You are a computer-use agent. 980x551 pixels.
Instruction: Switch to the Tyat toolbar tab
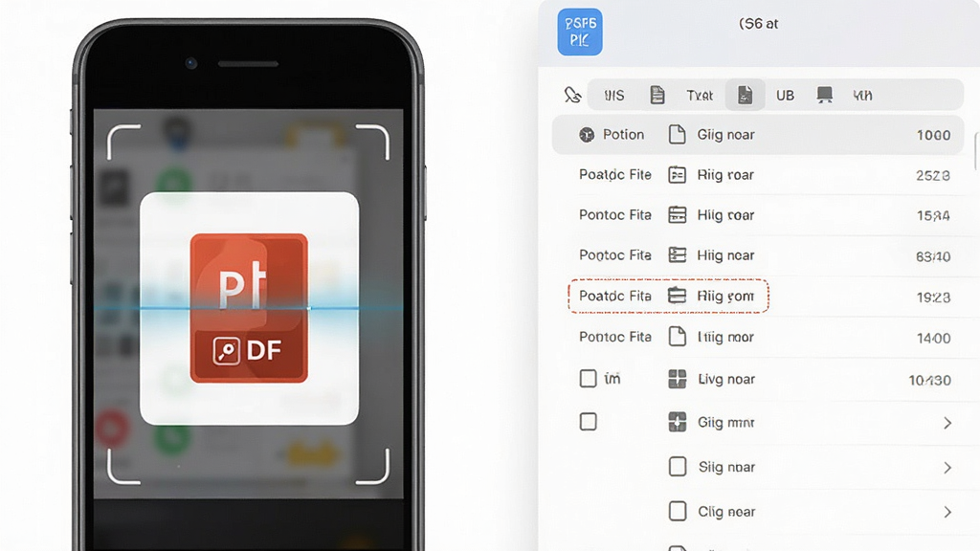click(x=700, y=96)
